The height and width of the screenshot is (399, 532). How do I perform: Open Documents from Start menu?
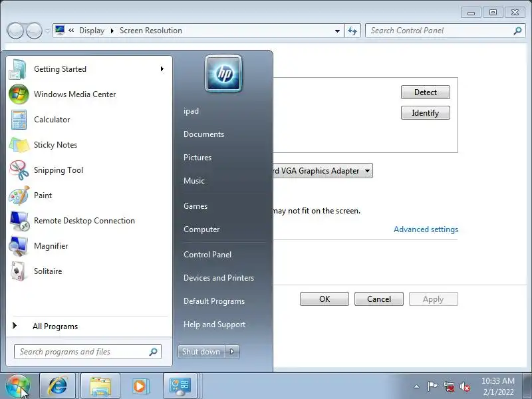[203, 134]
